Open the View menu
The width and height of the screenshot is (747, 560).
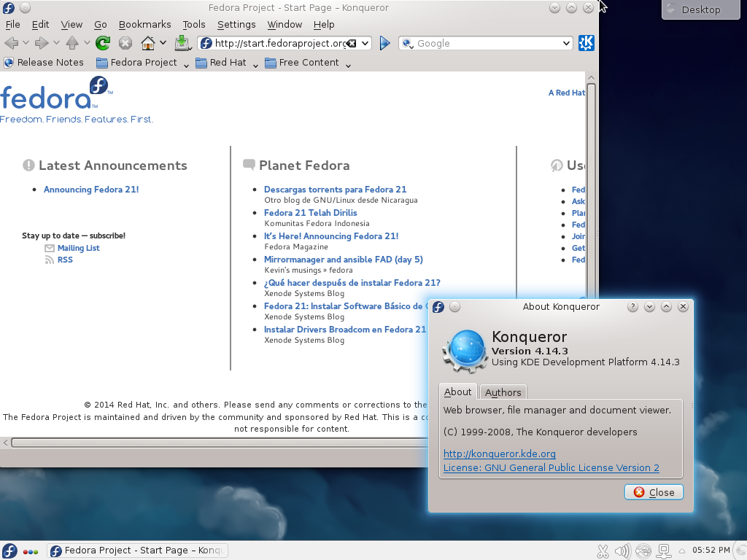point(71,25)
